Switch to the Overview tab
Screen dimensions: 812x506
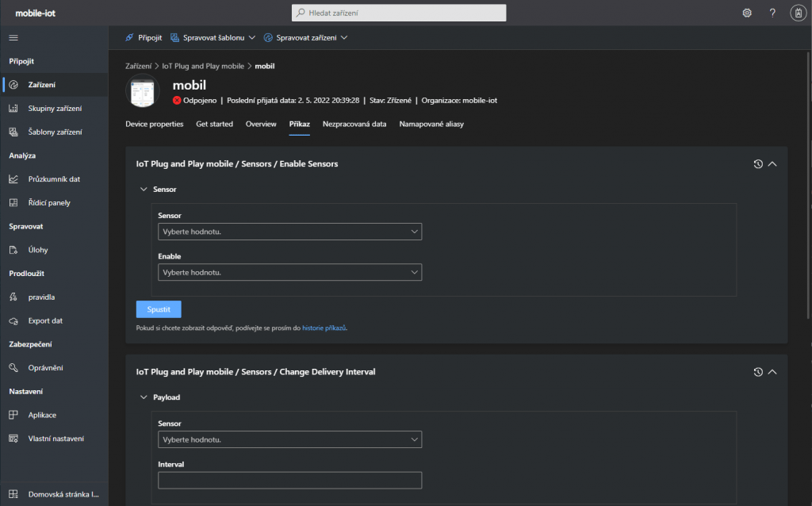click(261, 125)
